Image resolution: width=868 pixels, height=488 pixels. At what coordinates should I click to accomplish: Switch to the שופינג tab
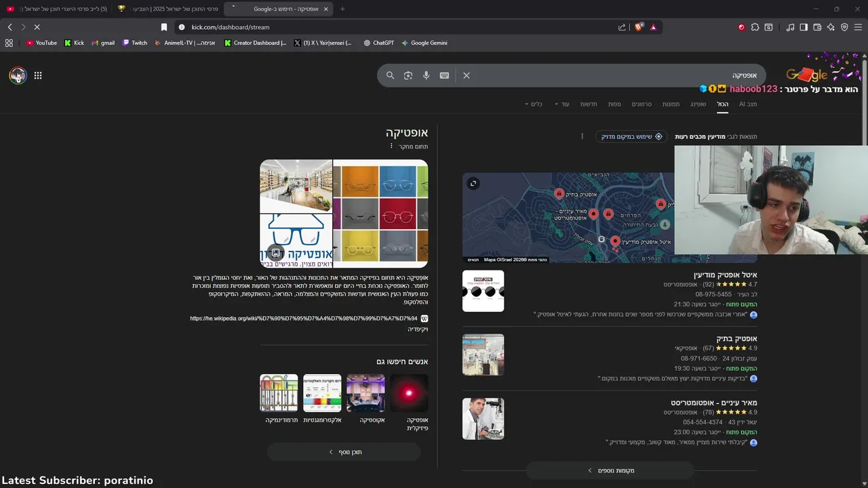698,104
